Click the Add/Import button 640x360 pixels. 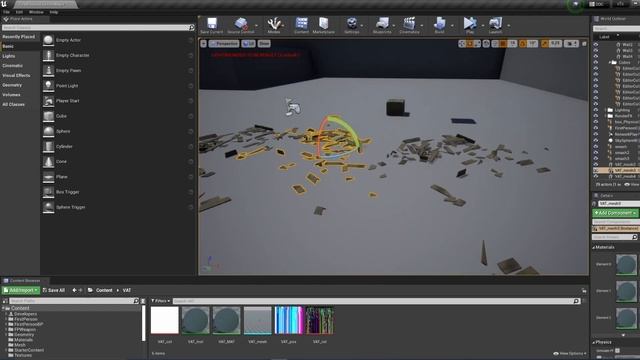pyautogui.click(x=21, y=290)
